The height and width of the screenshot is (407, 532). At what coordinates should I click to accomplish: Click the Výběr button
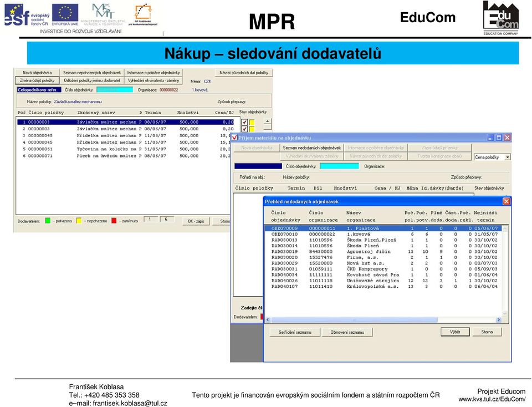coord(455,332)
